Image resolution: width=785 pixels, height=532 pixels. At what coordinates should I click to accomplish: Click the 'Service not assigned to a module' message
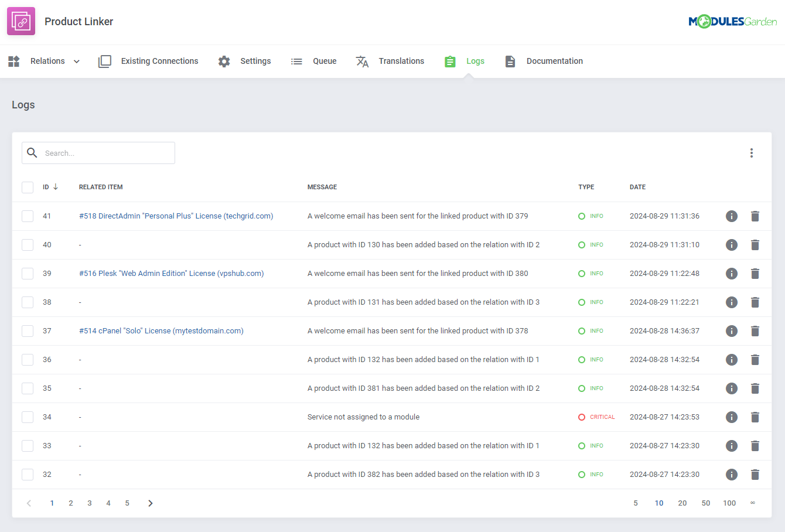(363, 417)
